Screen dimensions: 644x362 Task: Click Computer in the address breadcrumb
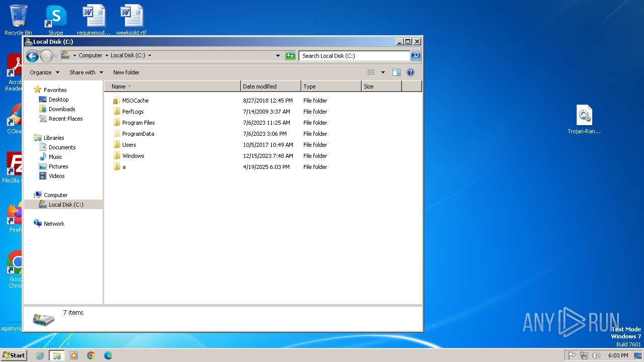(x=90, y=56)
